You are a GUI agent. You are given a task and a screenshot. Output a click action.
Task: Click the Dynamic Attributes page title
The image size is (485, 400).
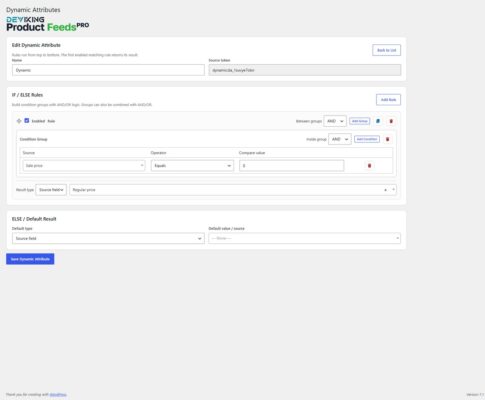(33, 10)
